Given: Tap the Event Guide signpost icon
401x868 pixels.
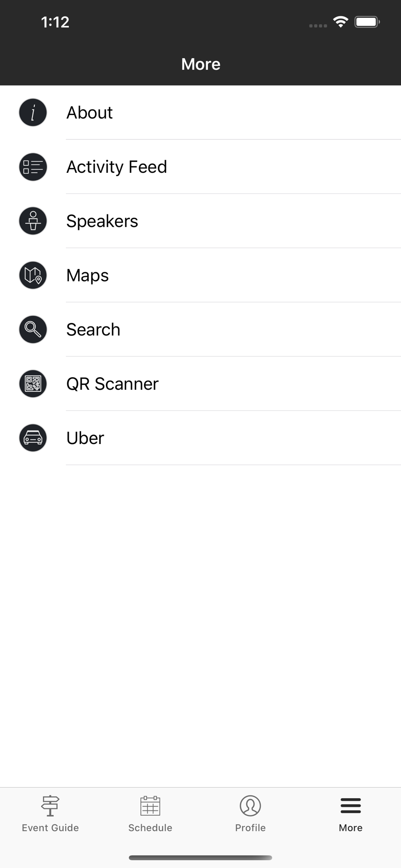Looking at the screenshot, I should (50, 806).
